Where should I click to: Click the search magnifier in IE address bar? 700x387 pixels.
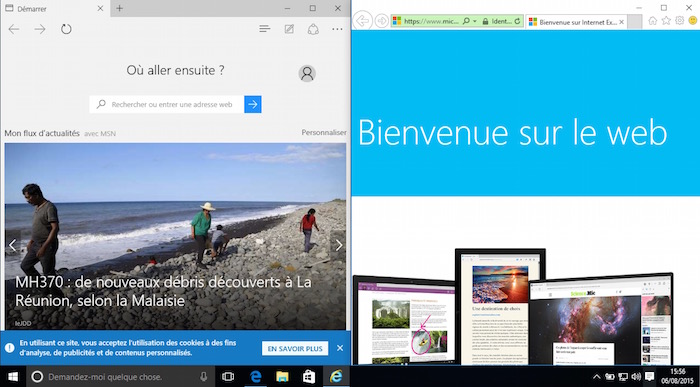click(x=466, y=21)
